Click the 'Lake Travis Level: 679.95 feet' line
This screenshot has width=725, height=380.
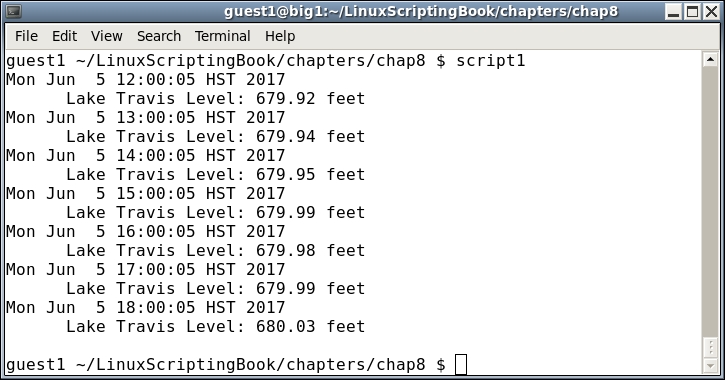(x=215, y=174)
